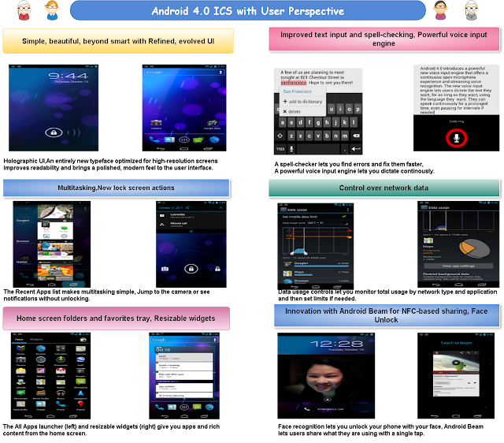Tap the letter g key on the keyboard

pos(318,122)
